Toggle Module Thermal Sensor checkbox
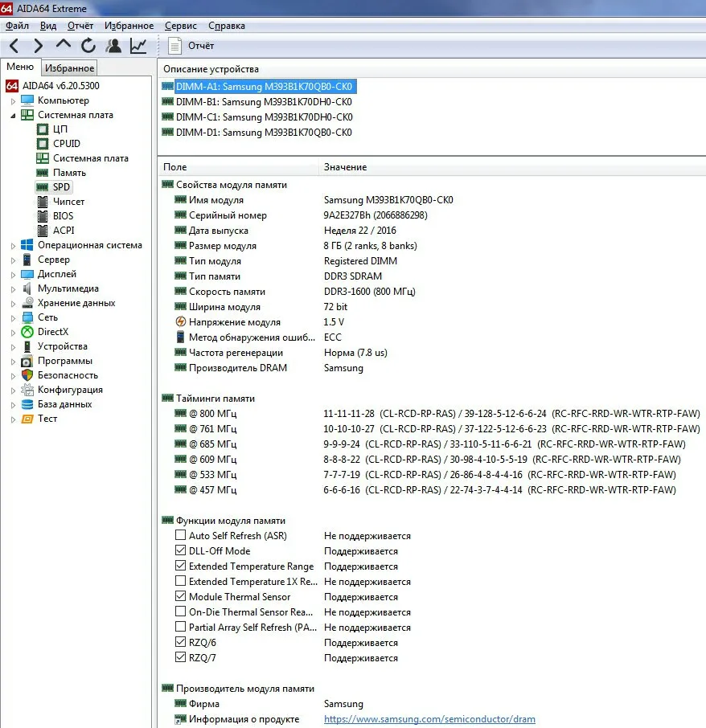Image resolution: width=706 pixels, height=728 pixels. (x=180, y=596)
